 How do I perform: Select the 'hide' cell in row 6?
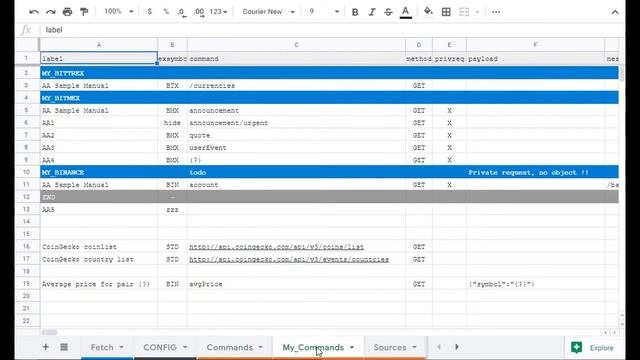172,123
